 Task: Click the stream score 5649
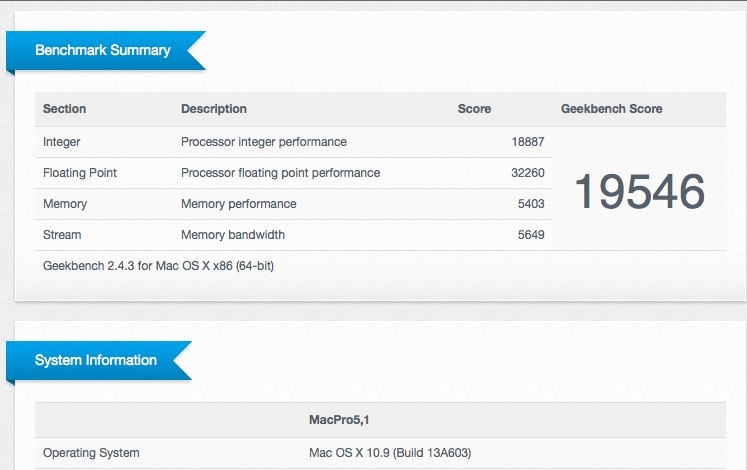tap(531, 235)
